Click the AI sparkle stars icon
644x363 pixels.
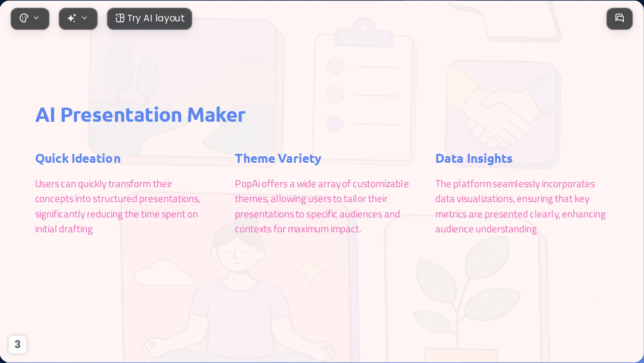[72, 18]
